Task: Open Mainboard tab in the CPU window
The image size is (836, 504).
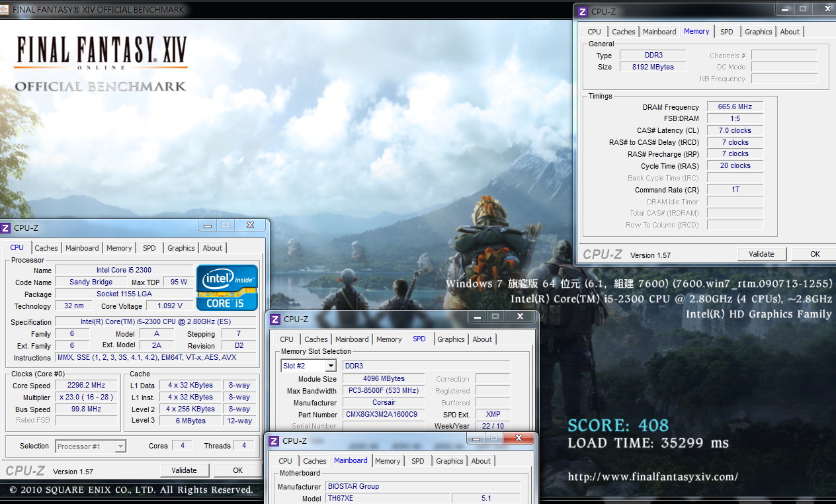Action: click(x=82, y=248)
